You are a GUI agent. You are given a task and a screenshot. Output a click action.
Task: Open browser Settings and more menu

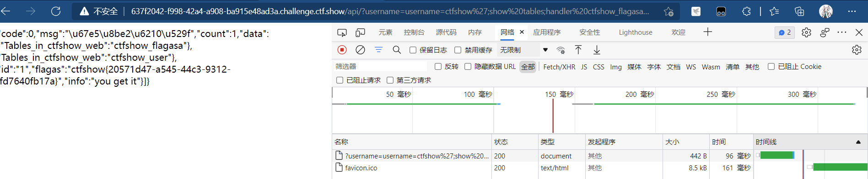(x=852, y=11)
